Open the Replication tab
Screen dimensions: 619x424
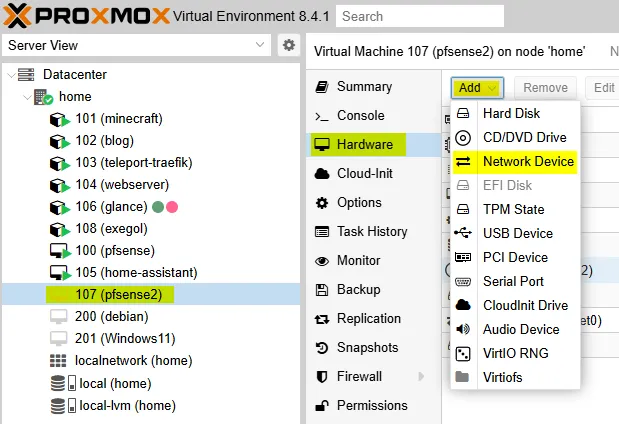pos(373,319)
